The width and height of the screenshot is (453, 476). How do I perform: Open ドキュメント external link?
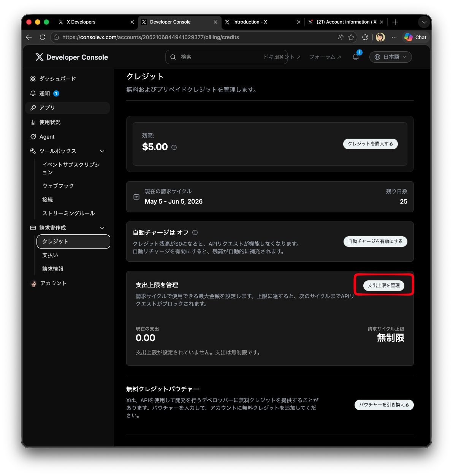tap(282, 57)
